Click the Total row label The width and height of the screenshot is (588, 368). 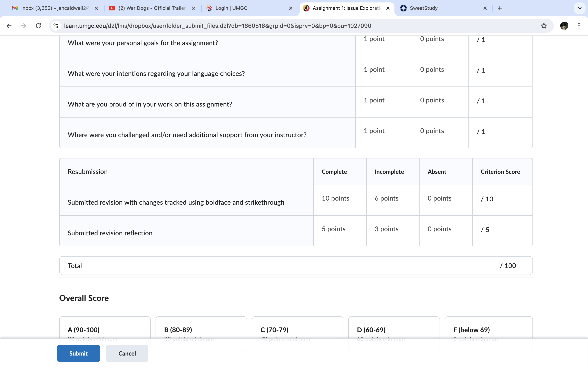click(x=75, y=266)
